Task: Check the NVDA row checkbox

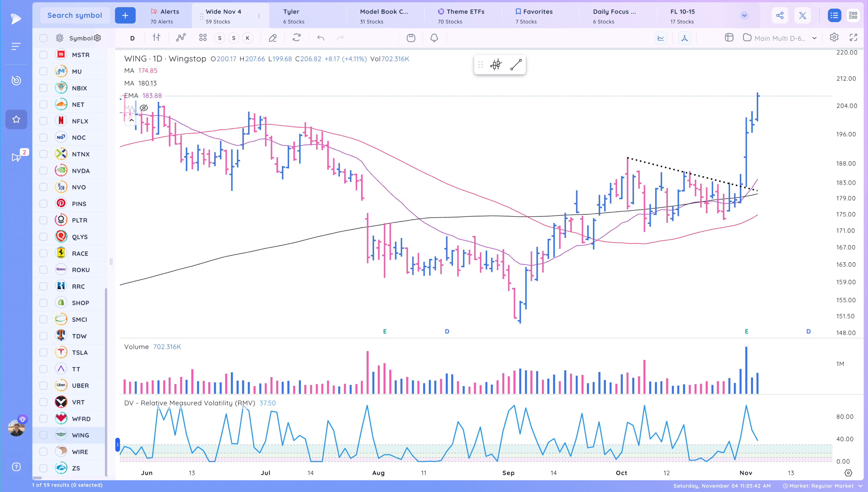Action: 43,171
